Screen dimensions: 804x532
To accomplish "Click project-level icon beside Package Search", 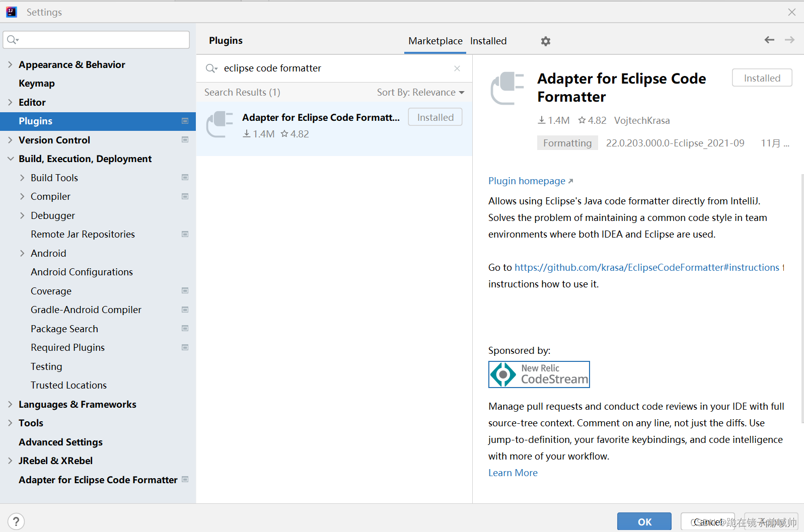I will click(x=185, y=329).
